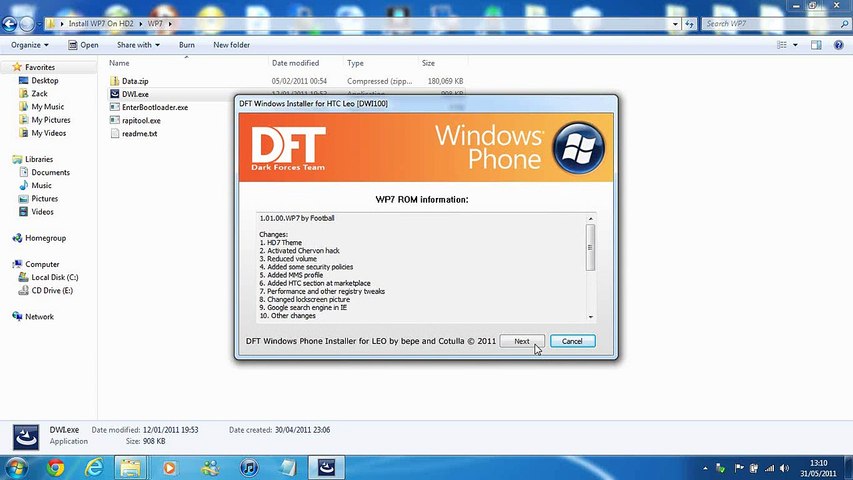This screenshot has height=480, width=853.
Task: Open My Pictures in Favorites
Action: pyautogui.click(x=51, y=120)
